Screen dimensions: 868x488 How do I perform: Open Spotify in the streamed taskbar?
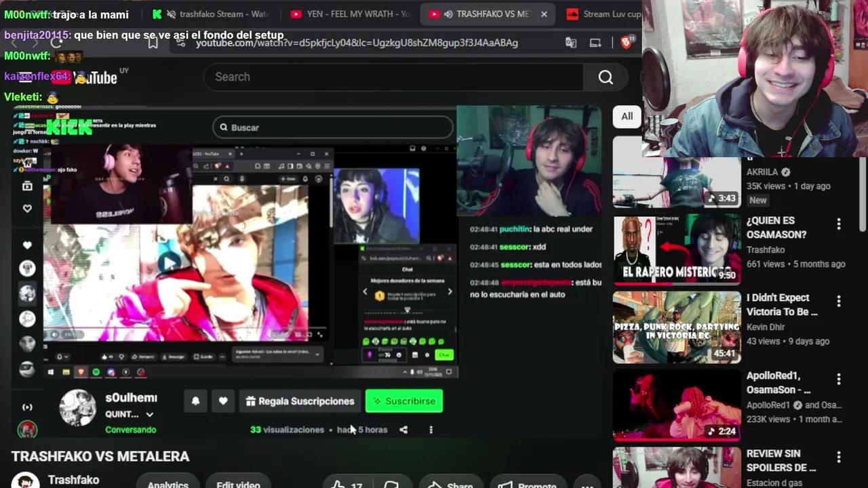(x=96, y=372)
